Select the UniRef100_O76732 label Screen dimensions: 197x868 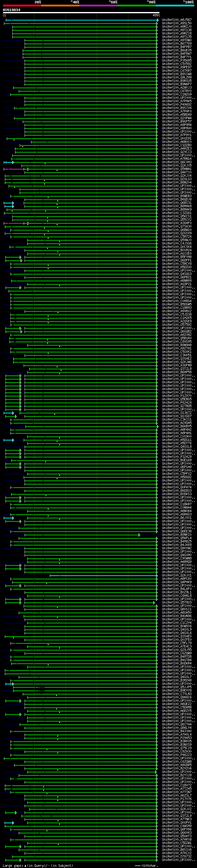[177, 856]
